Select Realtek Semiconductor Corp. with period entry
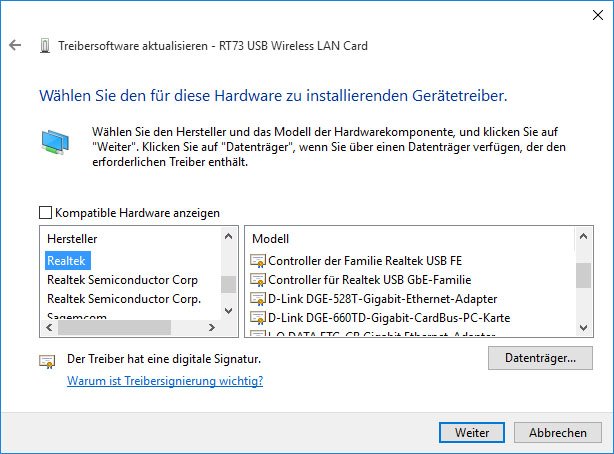Screen dimensions: 614x454 click(124, 299)
